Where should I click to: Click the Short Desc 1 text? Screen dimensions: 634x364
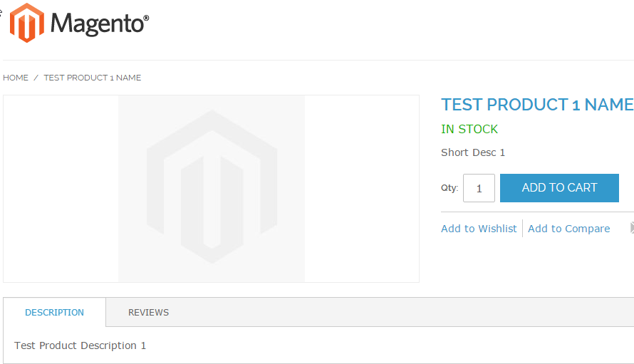[473, 152]
